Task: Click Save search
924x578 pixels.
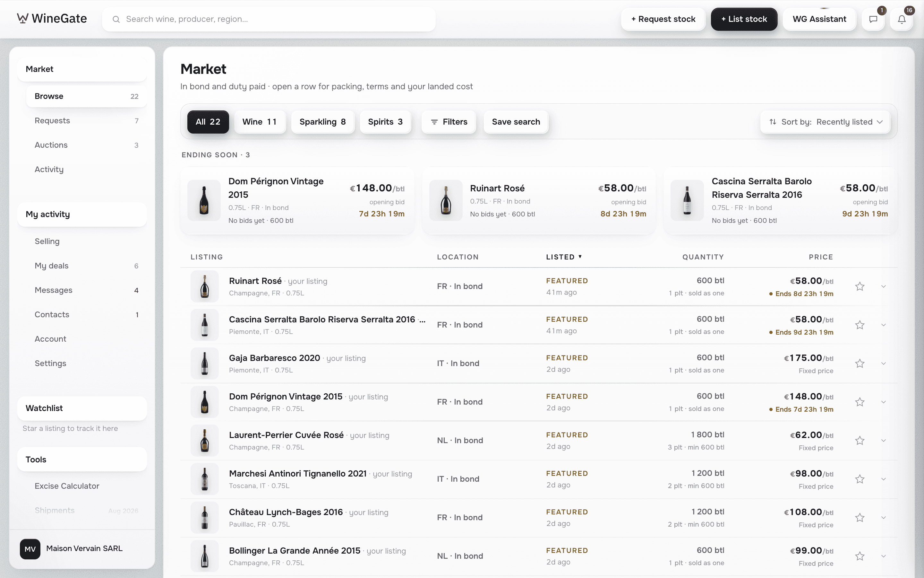Action: tap(516, 122)
